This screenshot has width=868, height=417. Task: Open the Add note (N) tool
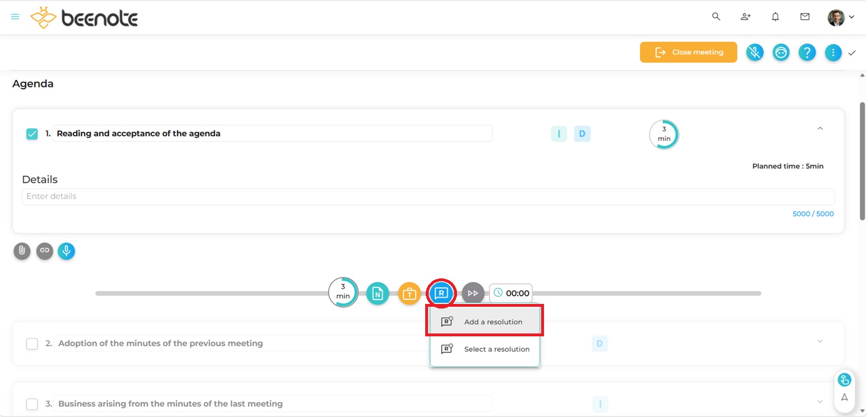tap(378, 293)
